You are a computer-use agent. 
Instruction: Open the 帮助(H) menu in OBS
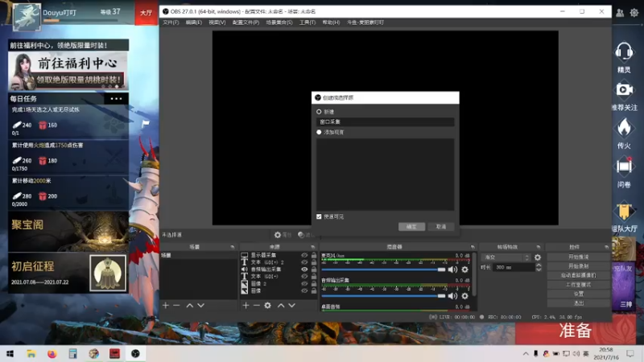331,23
